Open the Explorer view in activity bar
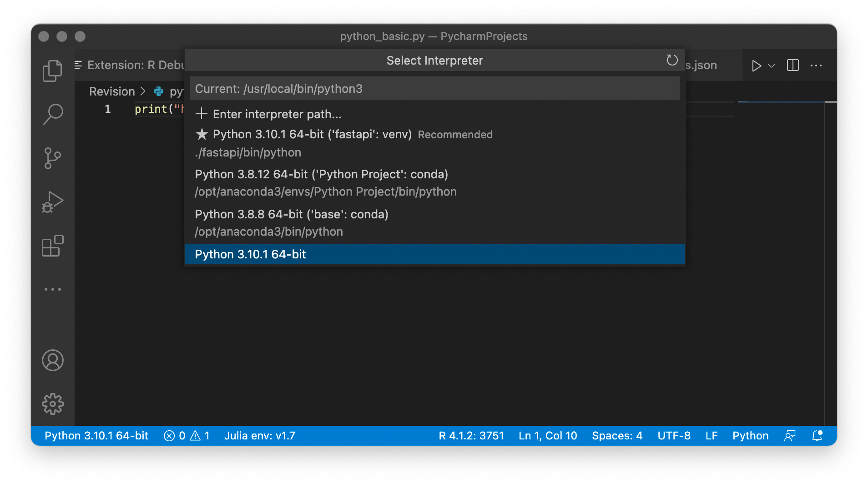The image size is (868, 484). tap(52, 71)
